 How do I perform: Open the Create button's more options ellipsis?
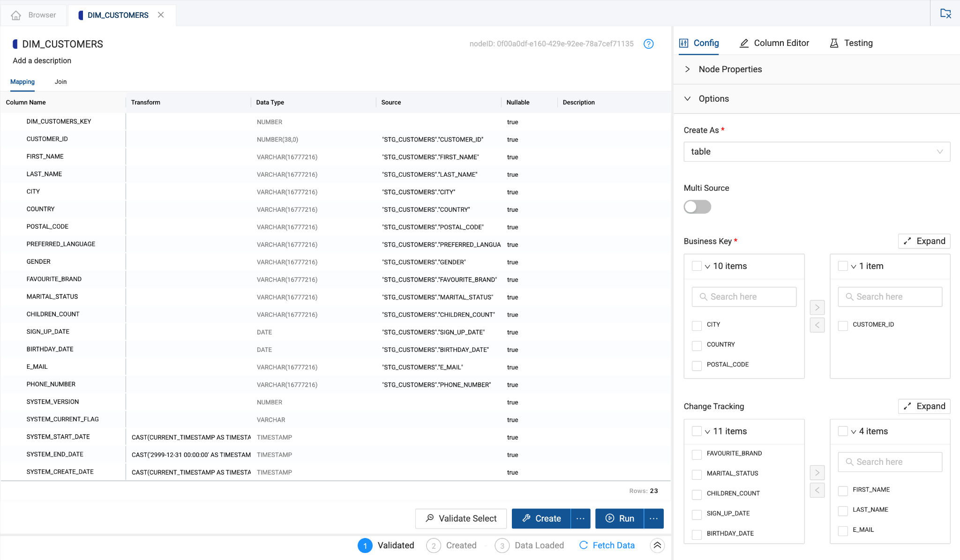580,518
